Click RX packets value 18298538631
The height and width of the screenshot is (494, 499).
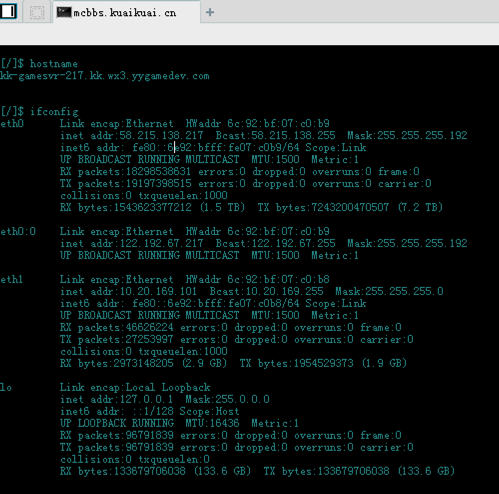158,171
